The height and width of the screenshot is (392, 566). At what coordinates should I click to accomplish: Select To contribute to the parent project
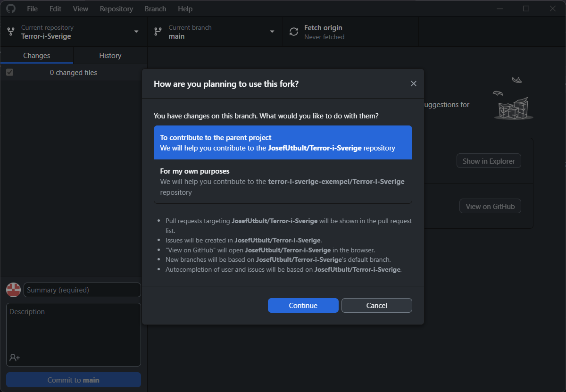coord(283,142)
